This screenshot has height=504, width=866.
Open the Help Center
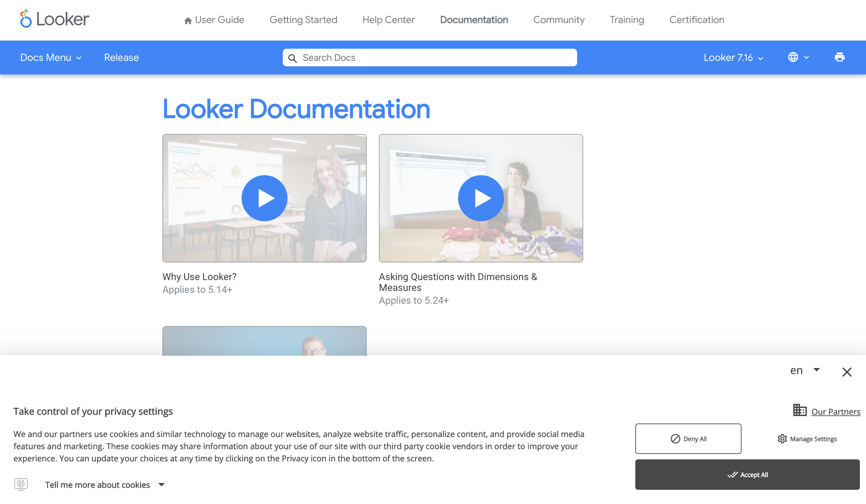tap(388, 20)
